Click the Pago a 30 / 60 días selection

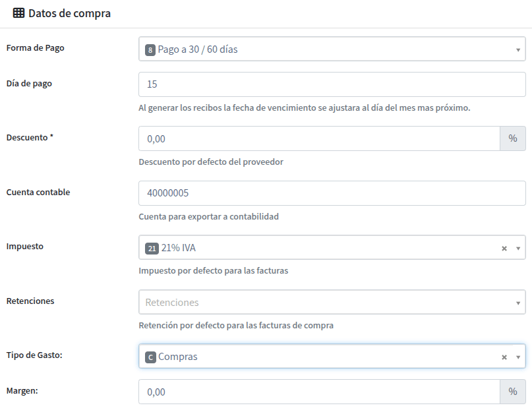pyautogui.click(x=198, y=49)
